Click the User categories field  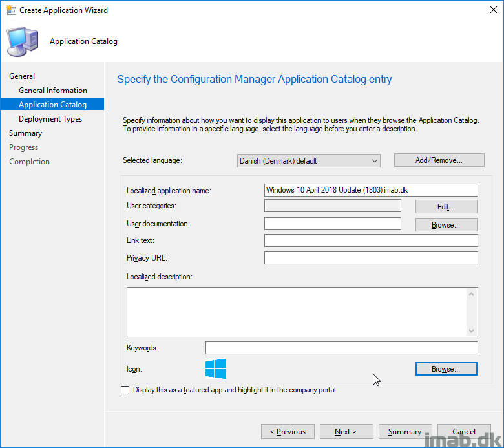tap(333, 206)
